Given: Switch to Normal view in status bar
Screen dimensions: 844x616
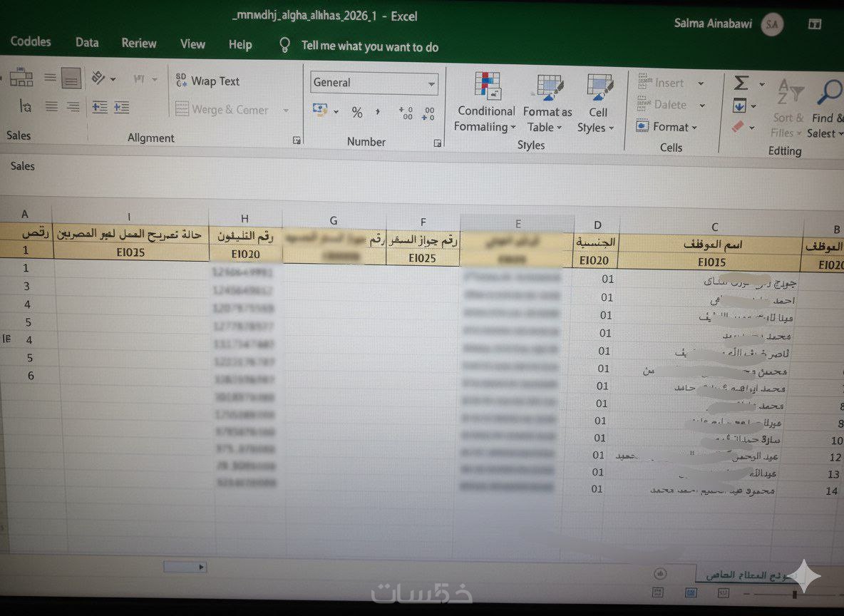Looking at the screenshot, I should pos(658,592).
